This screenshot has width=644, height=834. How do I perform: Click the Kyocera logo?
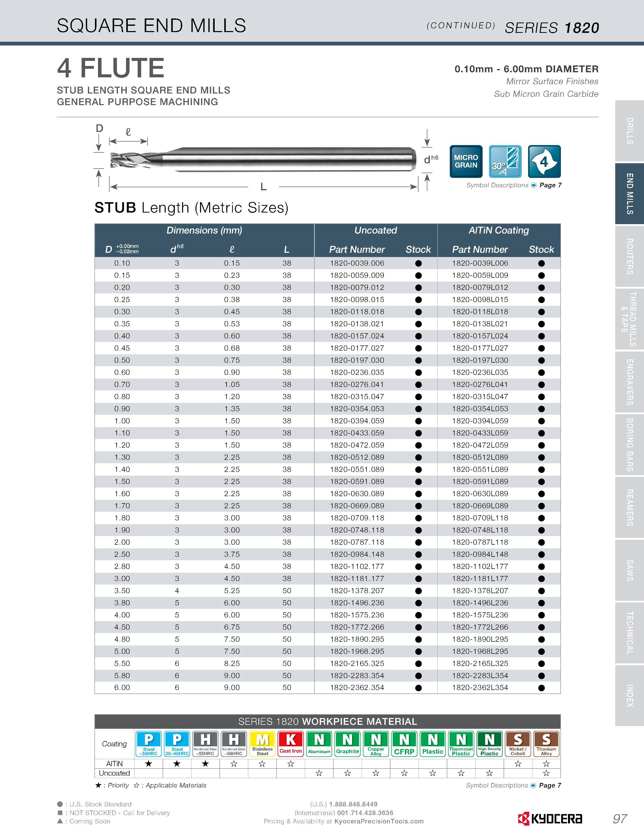tap(550, 819)
